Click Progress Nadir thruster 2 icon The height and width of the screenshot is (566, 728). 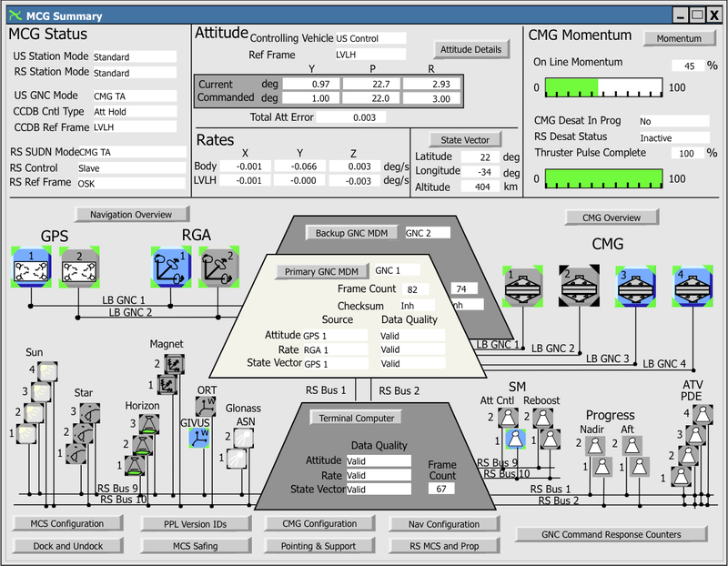point(595,446)
